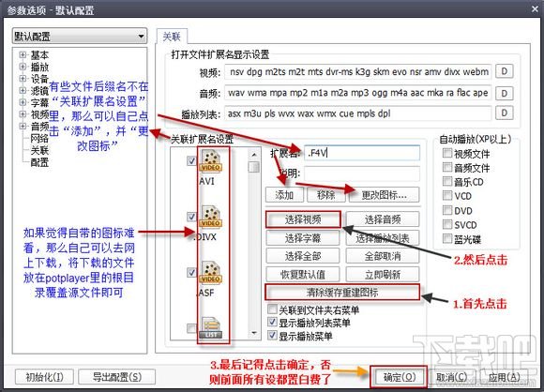This screenshot has height=392, width=544.
Task: Click the D button beside 音频 extensions
Action: coord(504,93)
